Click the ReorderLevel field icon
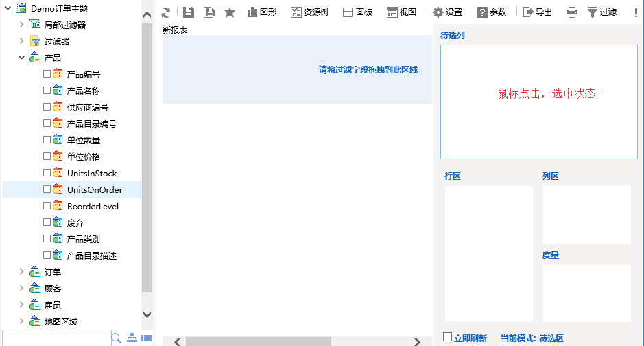 [x=58, y=205]
